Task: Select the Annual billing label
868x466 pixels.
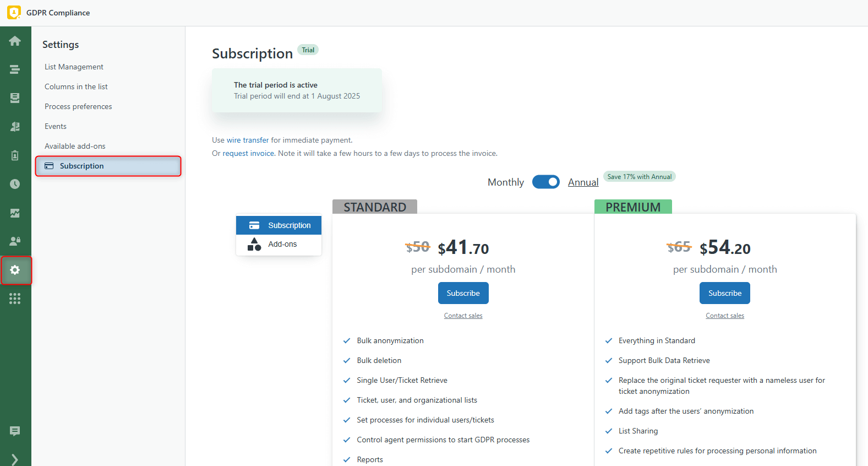Action: [583, 182]
